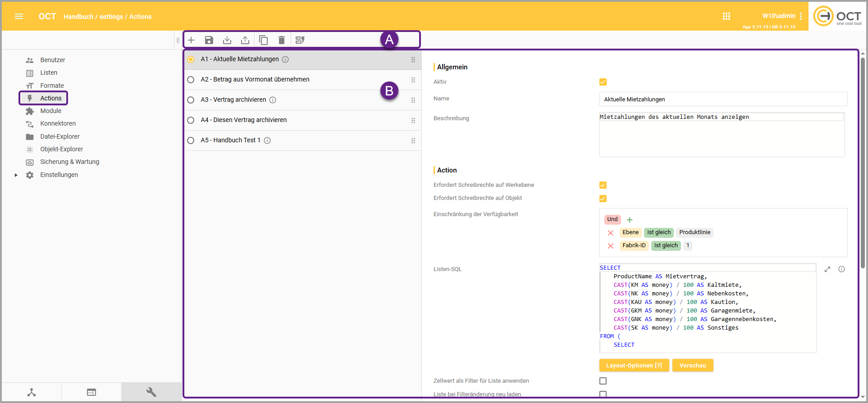Duplicate the selected action using copy icon
The height and width of the screenshot is (403, 868).
[x=264, y=40]
